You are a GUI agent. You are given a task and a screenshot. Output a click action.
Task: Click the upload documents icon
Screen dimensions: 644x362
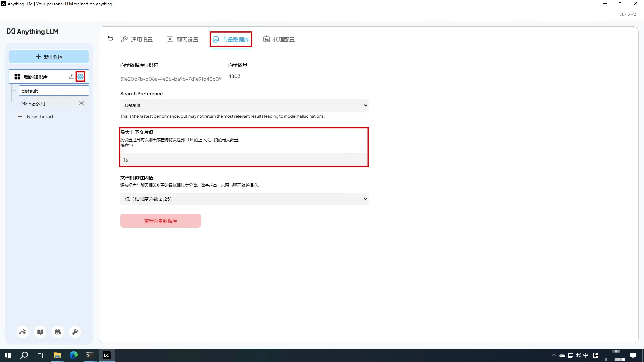click(71, 77)
